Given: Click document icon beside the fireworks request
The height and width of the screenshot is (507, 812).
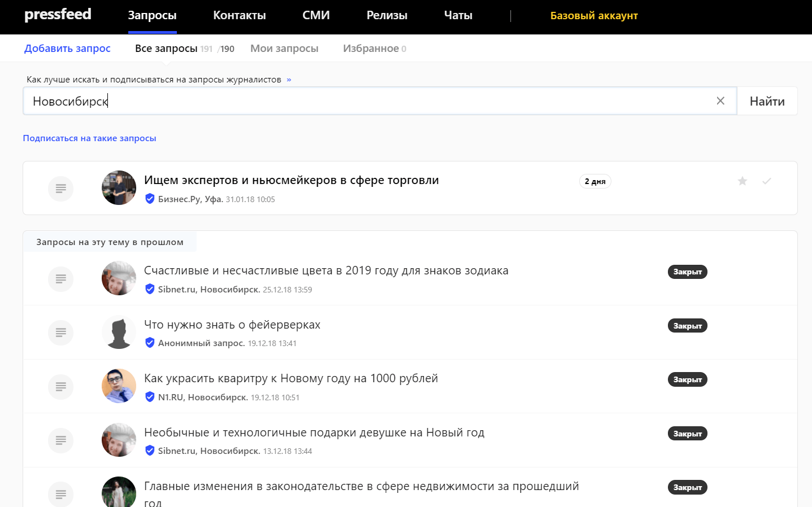Looking at the screenshot, I should tap(61, 333).
